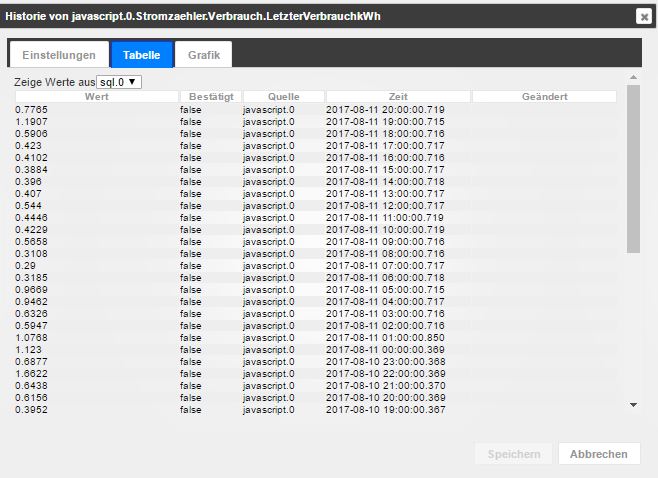The height and width of the screenshot is (478, 658).
Task: Select value 0.9462 in the table
Action: [x=31, y=302]
